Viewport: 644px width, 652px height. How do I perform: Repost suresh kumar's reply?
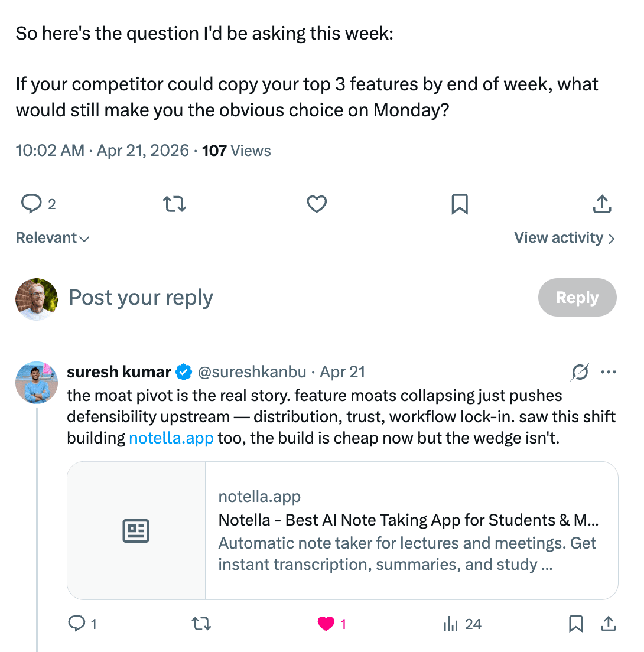(202, 624)
